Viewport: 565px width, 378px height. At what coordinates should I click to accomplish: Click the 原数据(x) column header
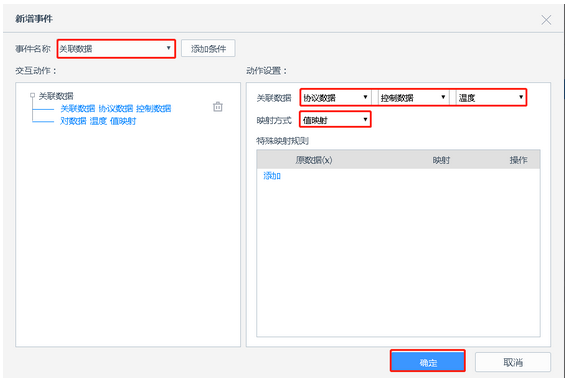[x=314, y=160]
